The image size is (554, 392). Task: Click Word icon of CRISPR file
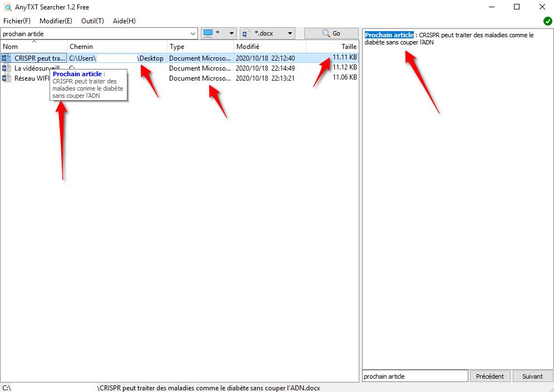6,58
